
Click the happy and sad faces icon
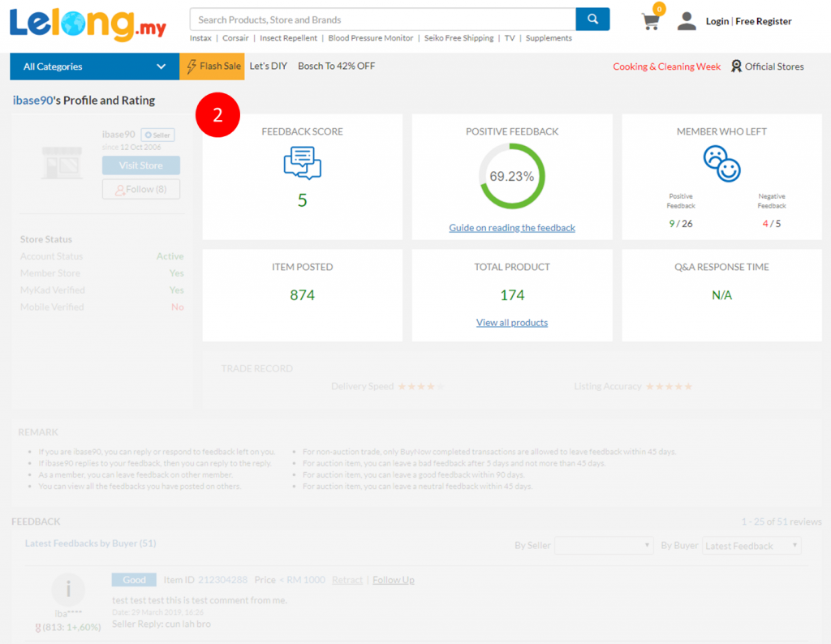point(721,164)
